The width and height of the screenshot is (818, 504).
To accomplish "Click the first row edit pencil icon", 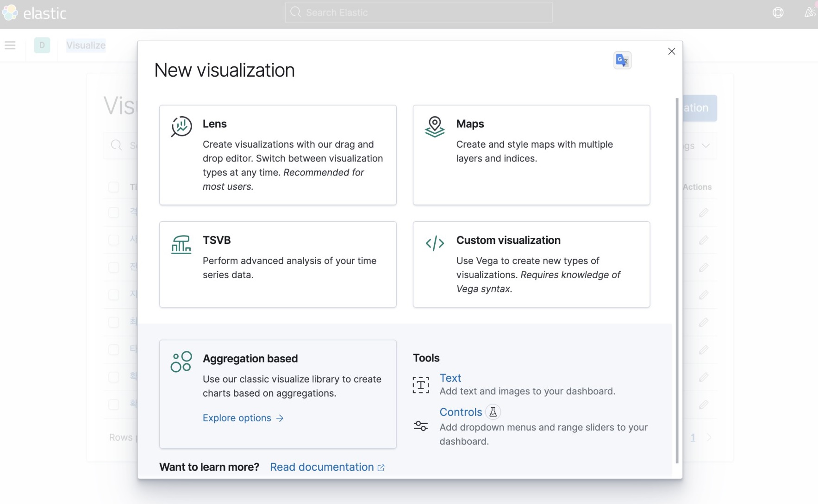I will [704, 212].
